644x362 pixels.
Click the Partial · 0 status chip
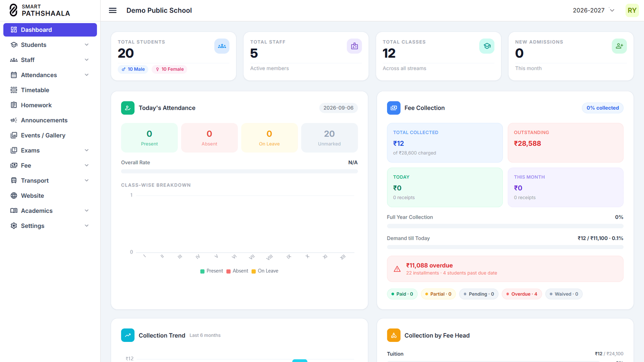pyautogui.click(x=438, y=294)
